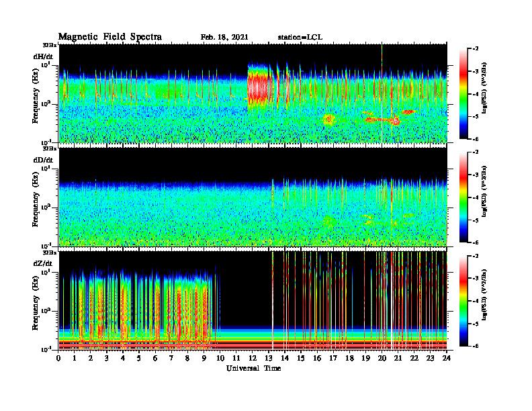This screenshot has width=532, height=411.
Task: Click the dH/dt panel label
Action: [43, 56]
